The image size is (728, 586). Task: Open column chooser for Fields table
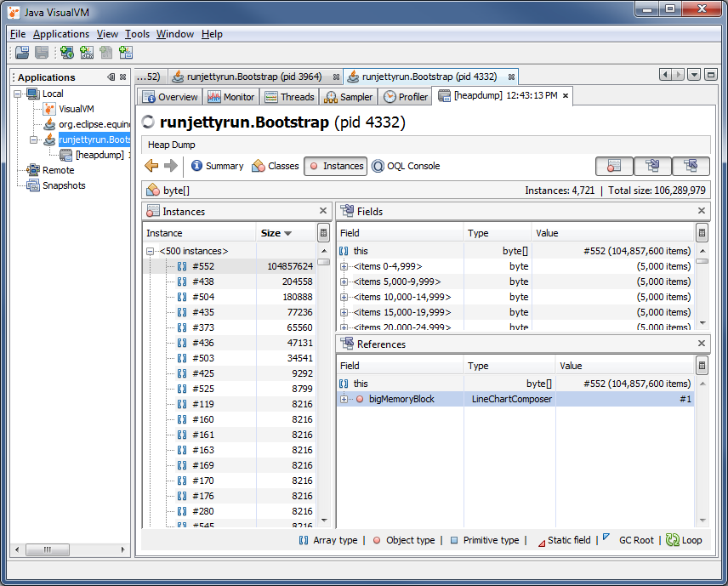coord(702,233)
